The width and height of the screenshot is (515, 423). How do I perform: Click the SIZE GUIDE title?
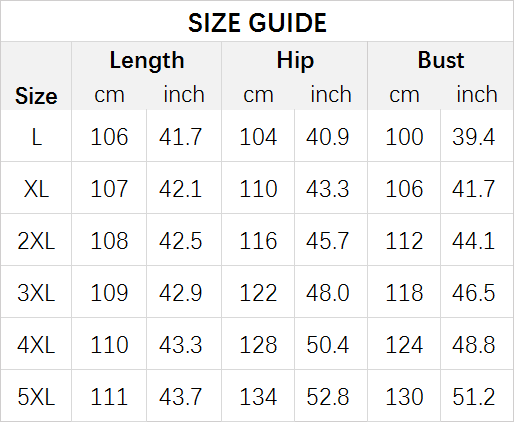[257, 23]
